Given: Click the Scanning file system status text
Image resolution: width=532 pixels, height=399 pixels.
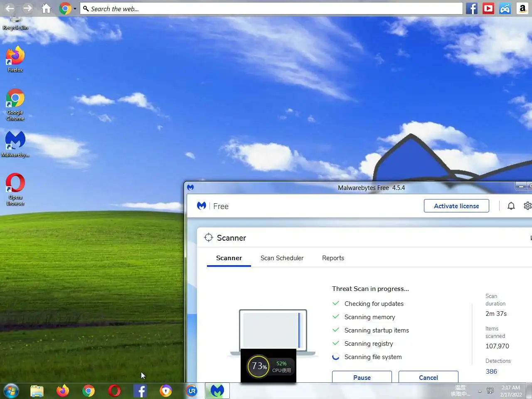Looking at the screenshot, I should click(x=373, y=357).
